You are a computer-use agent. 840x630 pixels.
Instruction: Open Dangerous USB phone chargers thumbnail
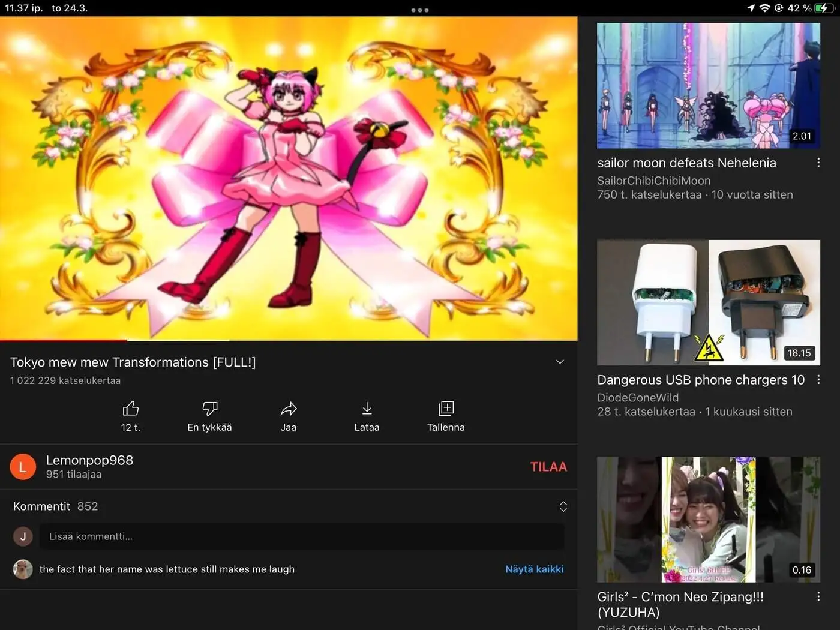pyautogui.click(x=709, y=302)
